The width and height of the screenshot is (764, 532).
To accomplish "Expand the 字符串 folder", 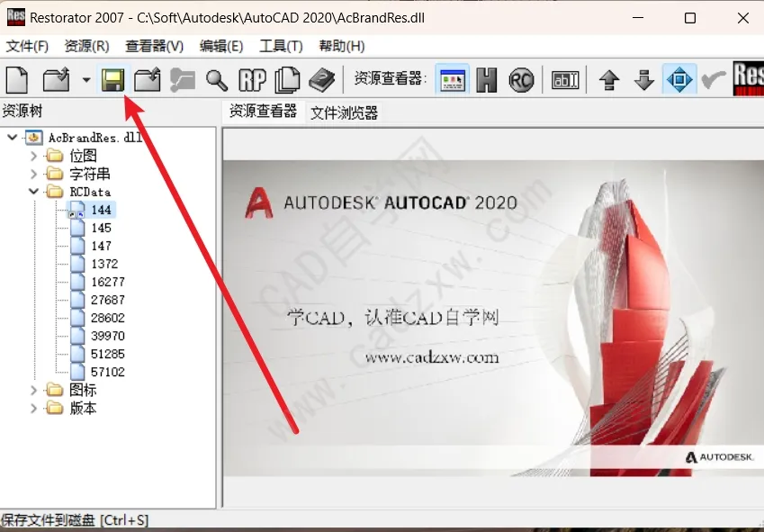I will click(x=33, y=174).
